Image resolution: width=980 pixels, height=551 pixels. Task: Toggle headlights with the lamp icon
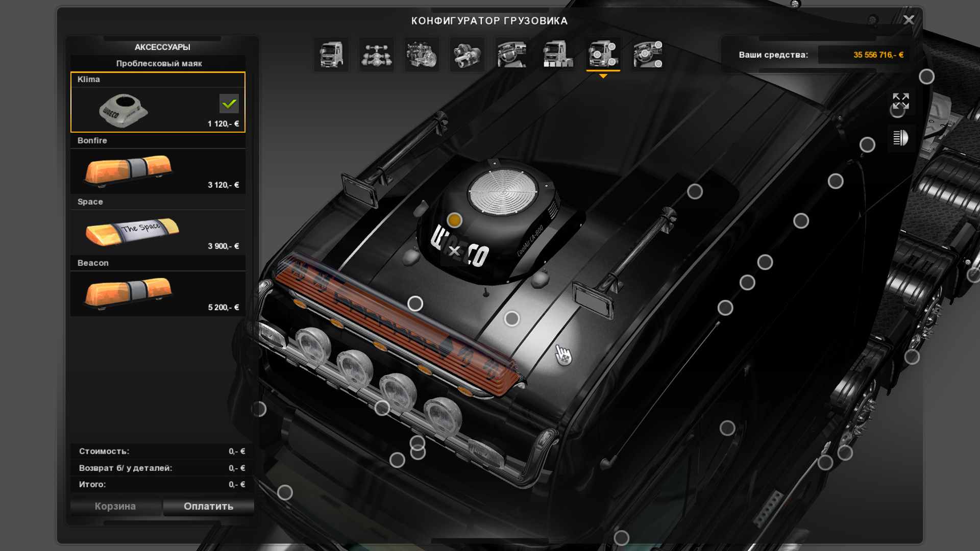(900, 138)
